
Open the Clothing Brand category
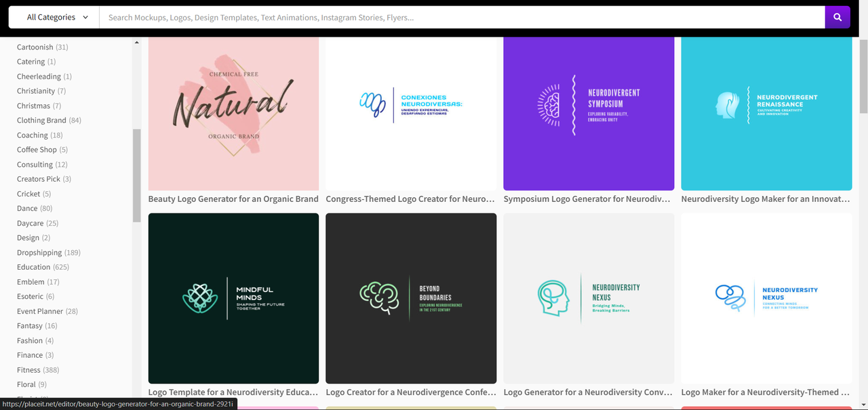(49, 120)
